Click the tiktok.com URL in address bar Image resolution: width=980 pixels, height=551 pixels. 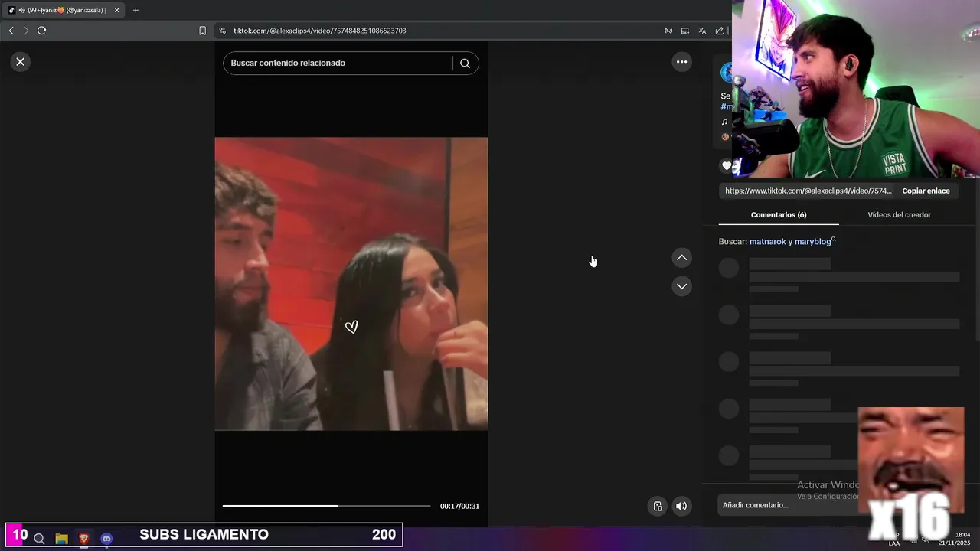click(320, 31)
